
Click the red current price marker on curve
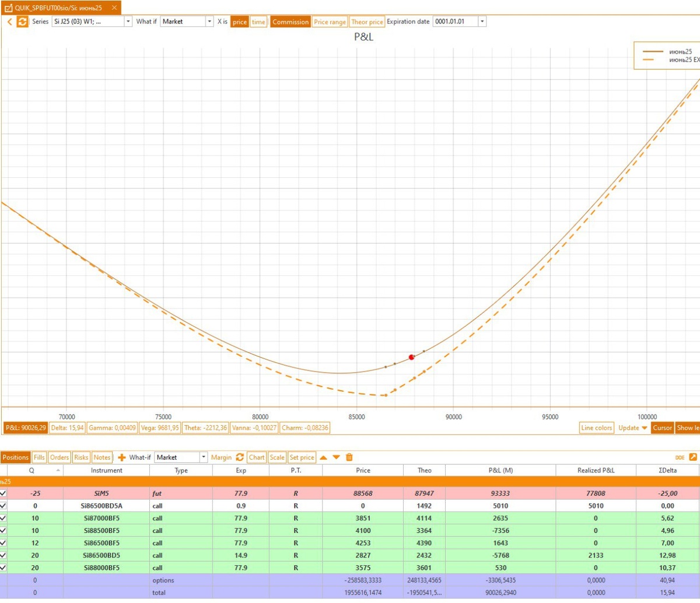[x=411, y=357]
